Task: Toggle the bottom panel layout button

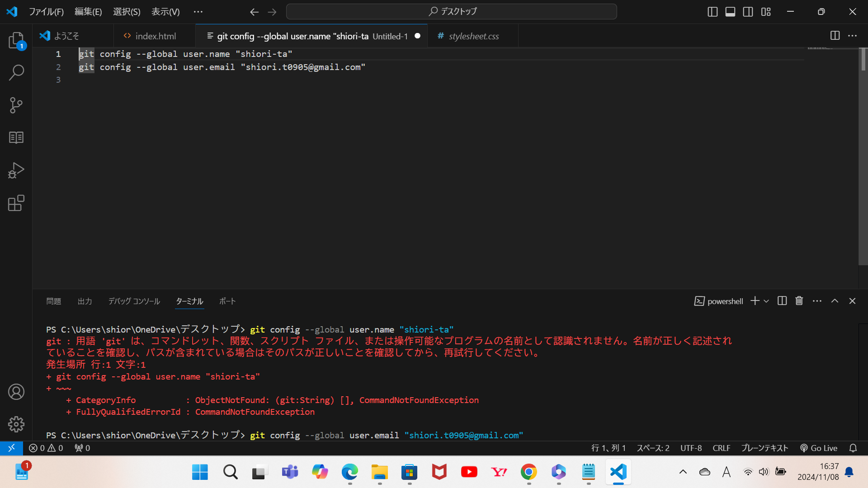Action: pos(730,12)
